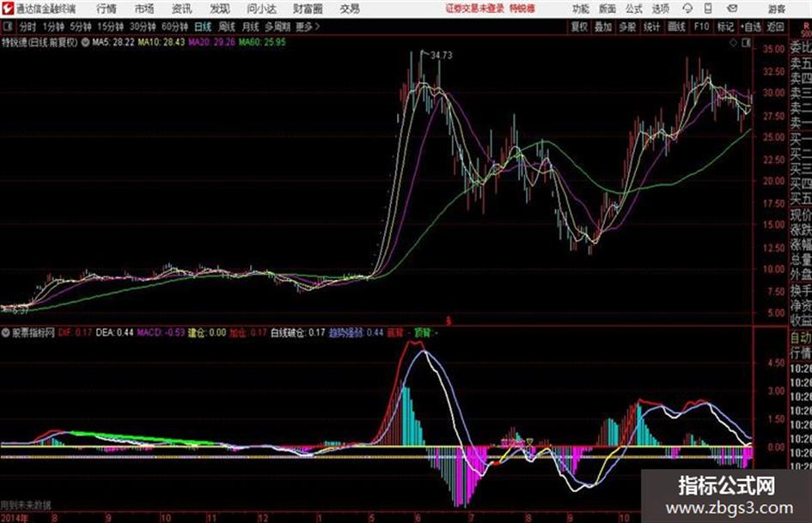The height and width of the screenshot is (523, 812).
Task: Click the MACD: -0.53 value
Action: tap(161, 332)
